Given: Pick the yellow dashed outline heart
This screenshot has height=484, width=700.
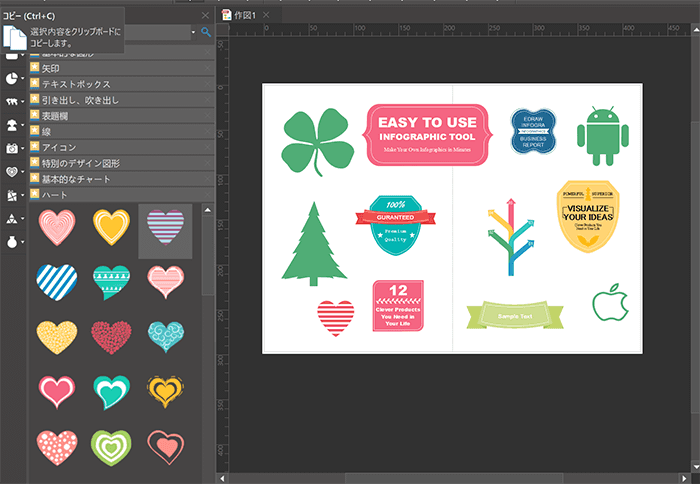Looking at the screenshot, I should 165,392.
